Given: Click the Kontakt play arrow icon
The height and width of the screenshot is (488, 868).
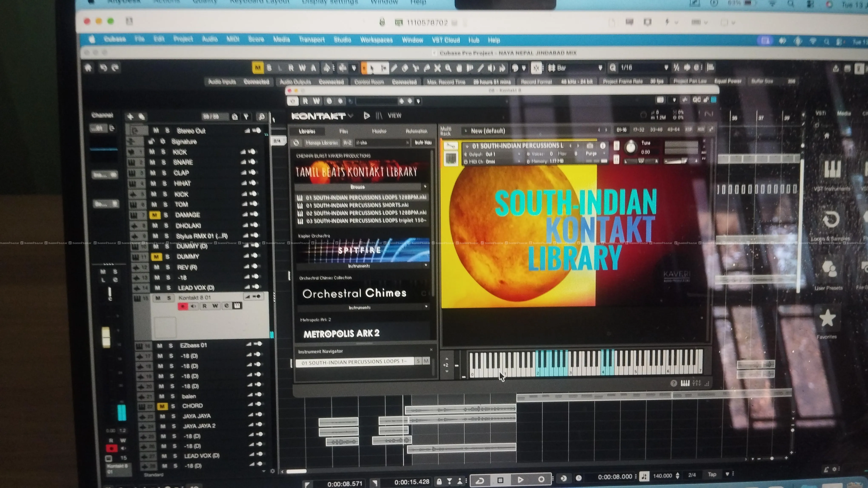Looking at the screenshot, I should [x=367, y=116].
